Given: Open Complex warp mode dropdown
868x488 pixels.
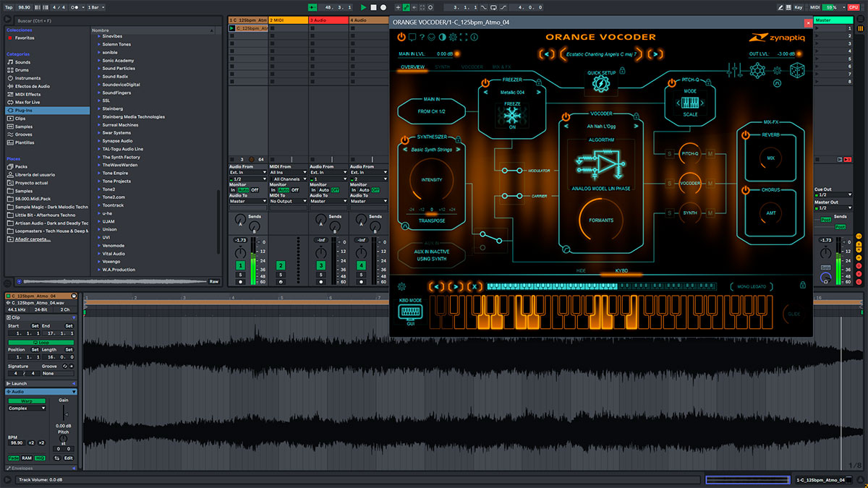Looking at the screenshot, I should [x=27, y=408].
